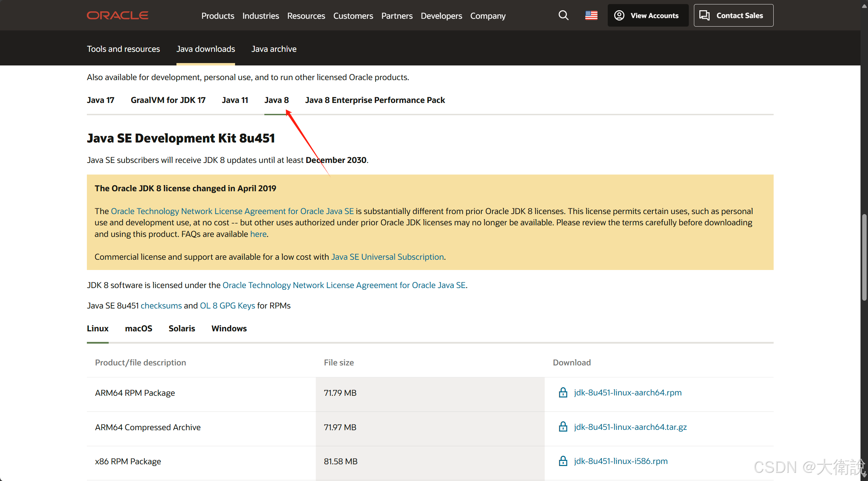Open the OL 8 GPG Keys link
The image size is (868, 481).
click(x=227, y=305)
